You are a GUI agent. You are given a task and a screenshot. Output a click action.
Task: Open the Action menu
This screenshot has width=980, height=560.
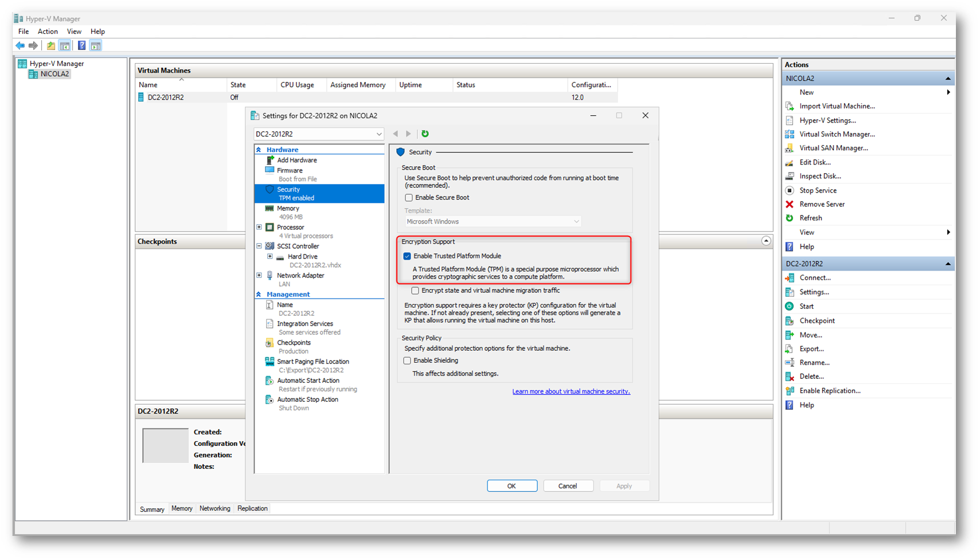(x=48, y=32)
